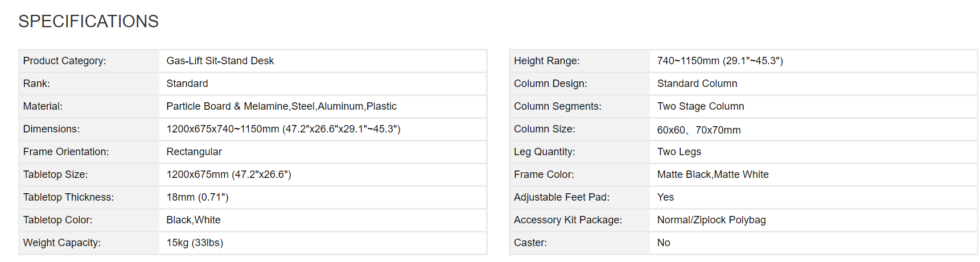
Task: Select the Matte Black,Matte White frame color
Action: click(x=713, y=174)
